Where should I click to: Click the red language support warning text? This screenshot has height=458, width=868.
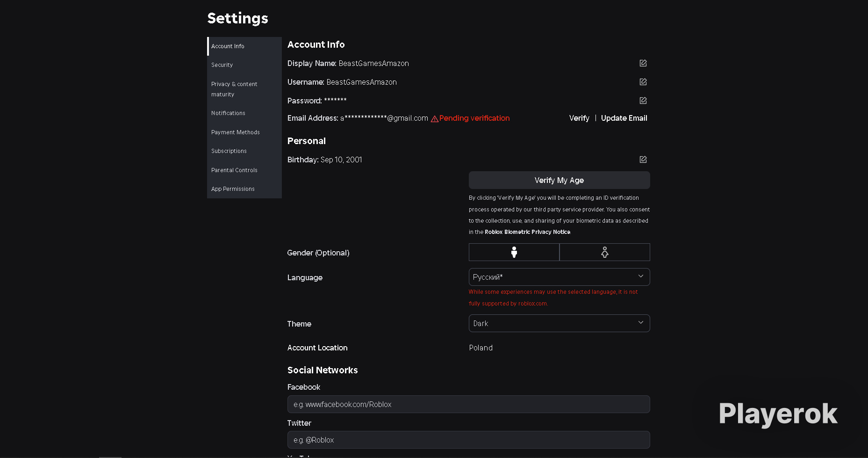(x=553, y=298)
